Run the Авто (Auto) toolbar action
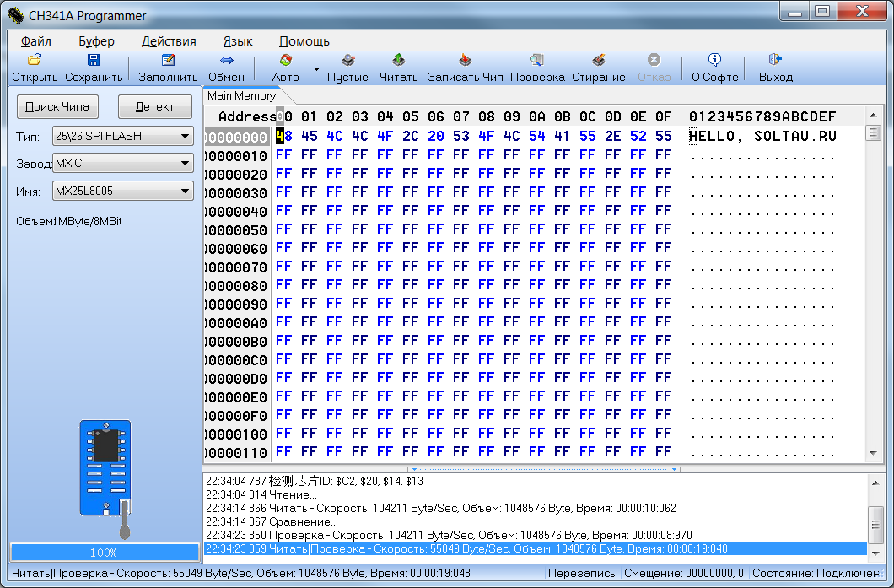This screenshot has width=894, height=588. click(286, 61)
